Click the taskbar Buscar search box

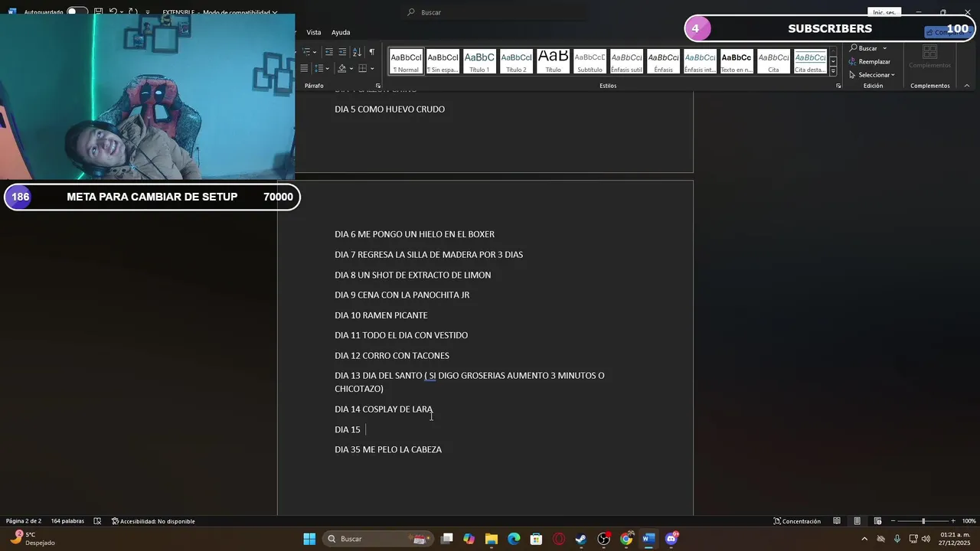[377, 539]
